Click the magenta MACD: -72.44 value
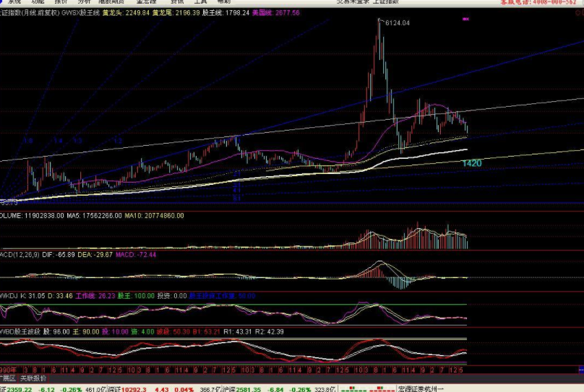Screen dimensions: 584x392 click(x=136, y=255)
